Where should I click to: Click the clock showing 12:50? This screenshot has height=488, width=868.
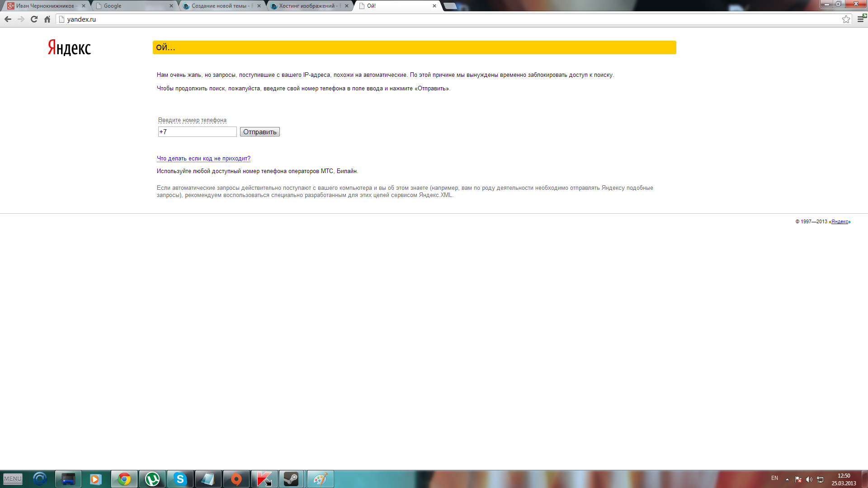pyautogui.click(x=844, y=479)
